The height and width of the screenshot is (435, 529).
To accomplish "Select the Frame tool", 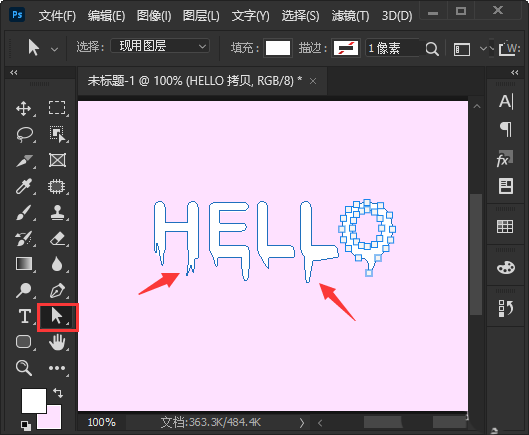I will [x=57, y=160].
